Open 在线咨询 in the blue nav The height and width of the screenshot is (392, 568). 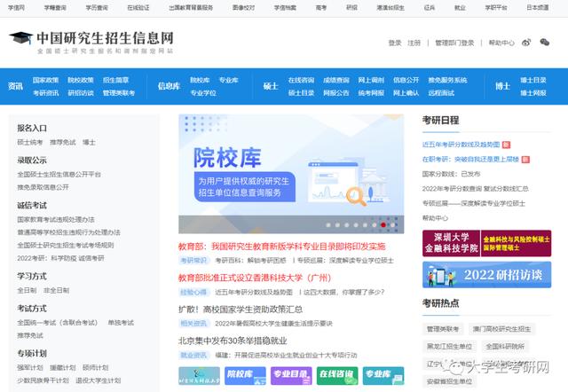pos(302,80)
